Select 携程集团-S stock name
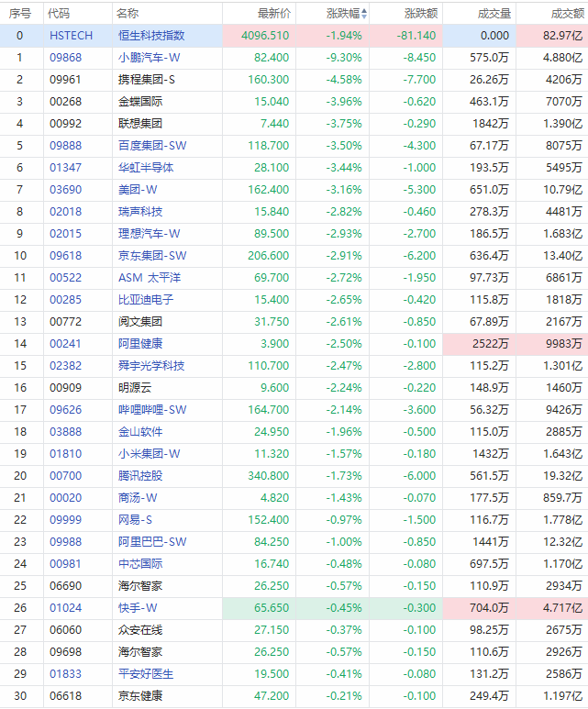The image size is (588, 709). [x=147, y=80]
